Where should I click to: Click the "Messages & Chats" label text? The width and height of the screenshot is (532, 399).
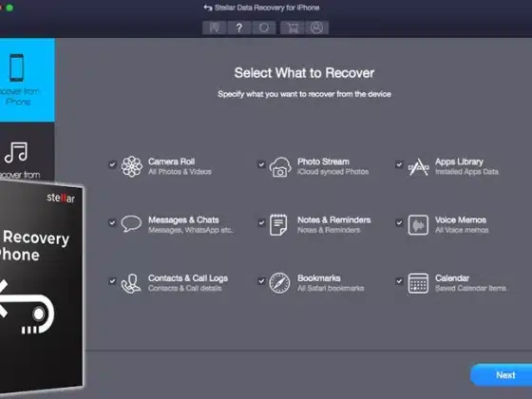[x=183, y=219]
